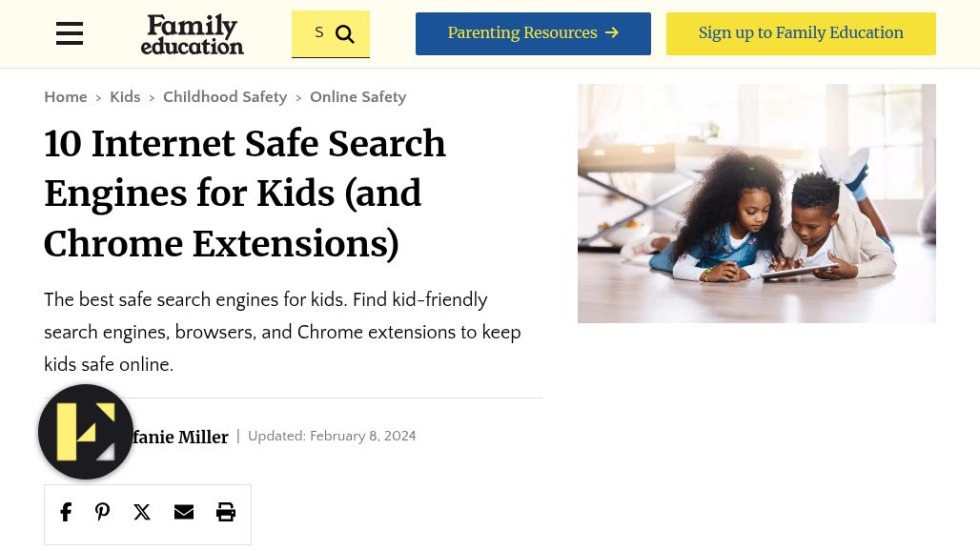Click the kids with tablet article image
Viewport: 980px width, 551px height.
click(x=757, y=203)
